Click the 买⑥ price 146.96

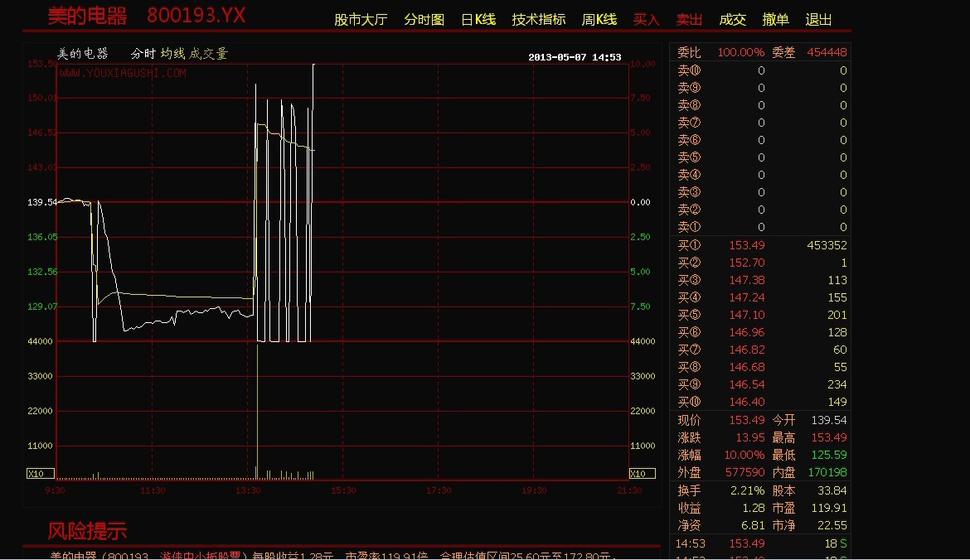coord(747,332)
